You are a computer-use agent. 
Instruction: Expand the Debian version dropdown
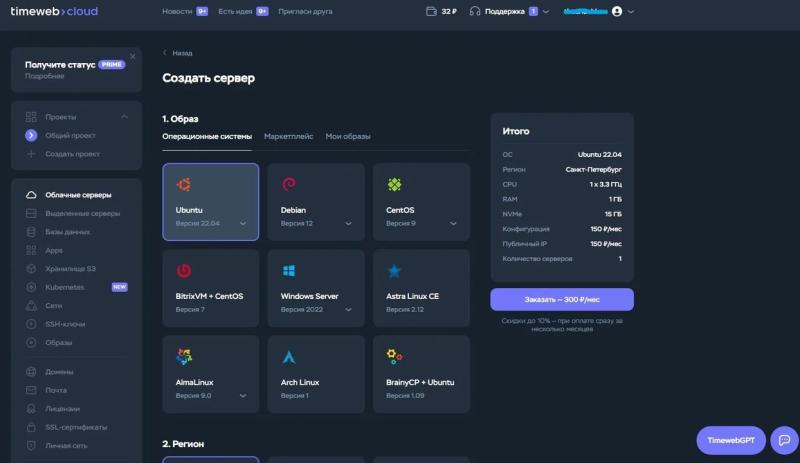click(348, 224)
